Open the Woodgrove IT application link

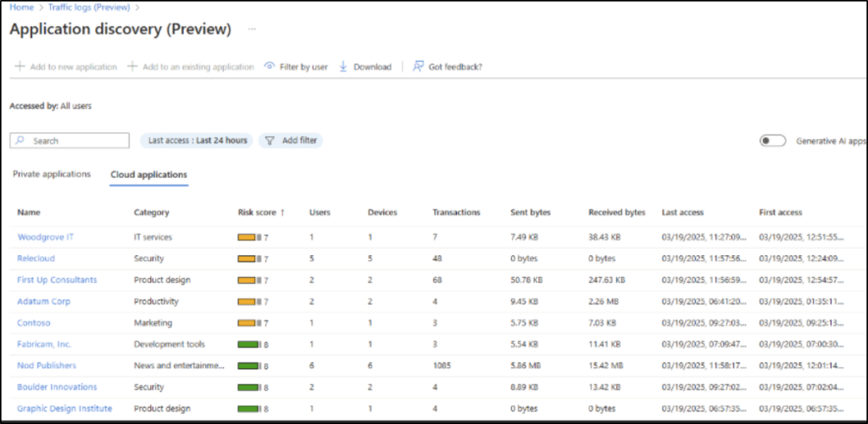click(x=46, y=237)
